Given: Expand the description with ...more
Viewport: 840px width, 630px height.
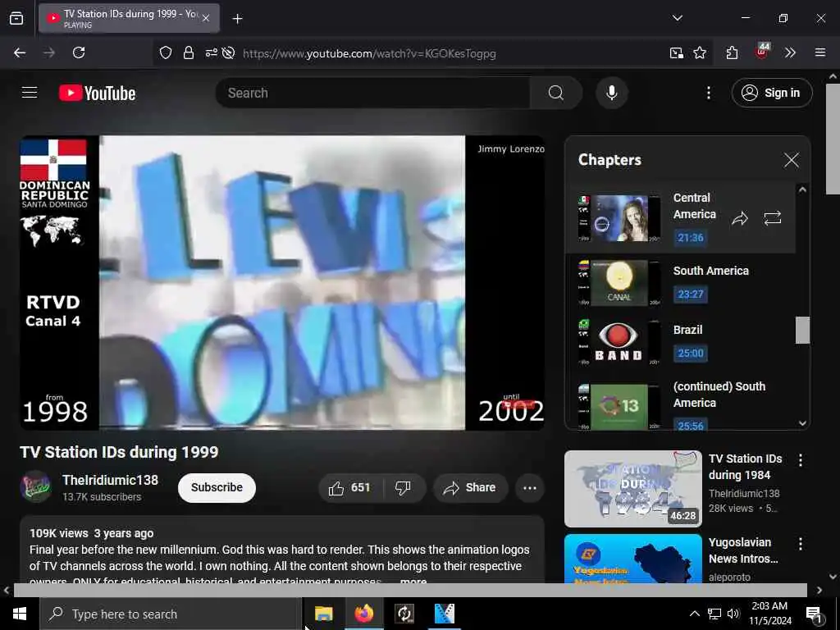Looking at the screenshot, I should 413,581.
